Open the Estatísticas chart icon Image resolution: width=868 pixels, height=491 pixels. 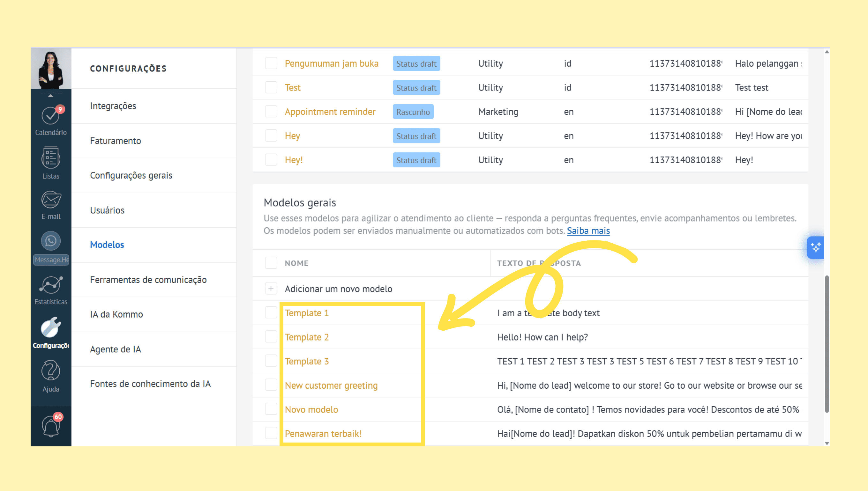51,285
